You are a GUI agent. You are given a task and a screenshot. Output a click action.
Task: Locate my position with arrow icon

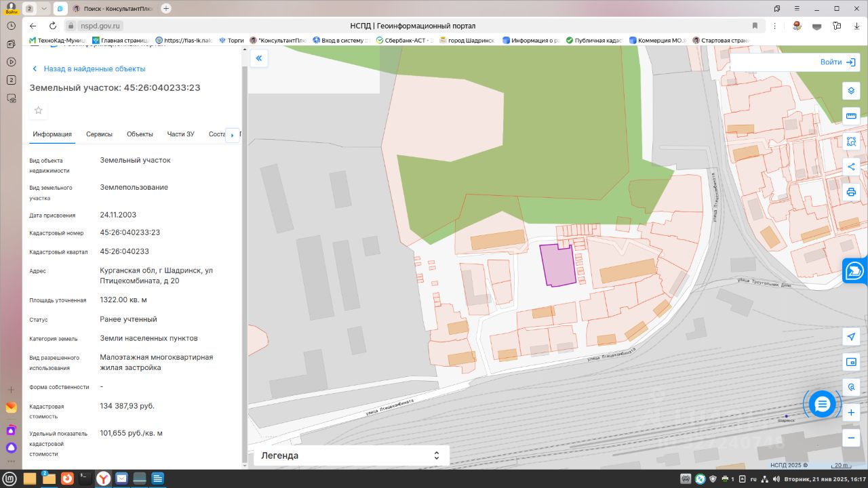pyautogui.click(x=851, y=337)
